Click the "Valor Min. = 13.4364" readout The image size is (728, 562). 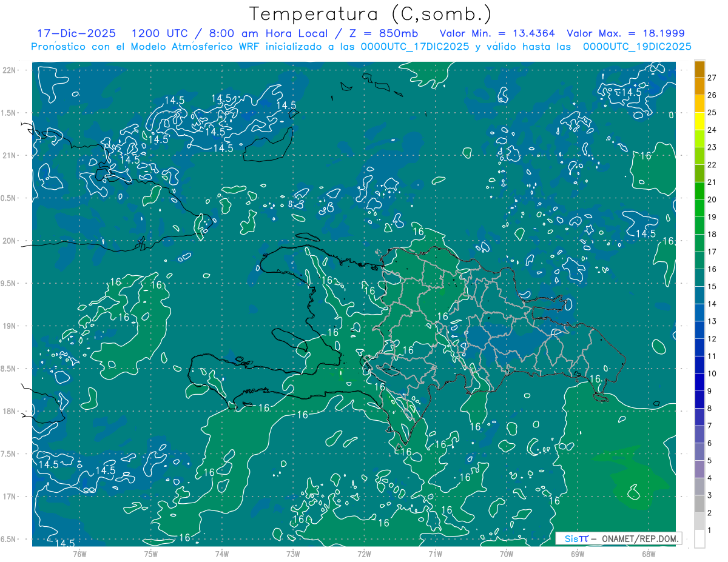coord(497,33)
